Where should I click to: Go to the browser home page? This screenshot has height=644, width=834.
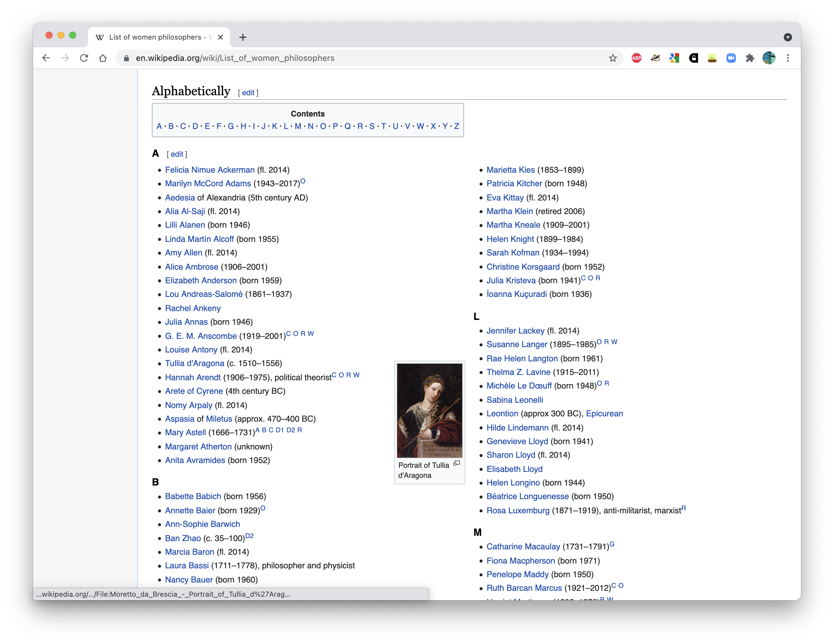(103, 58)
